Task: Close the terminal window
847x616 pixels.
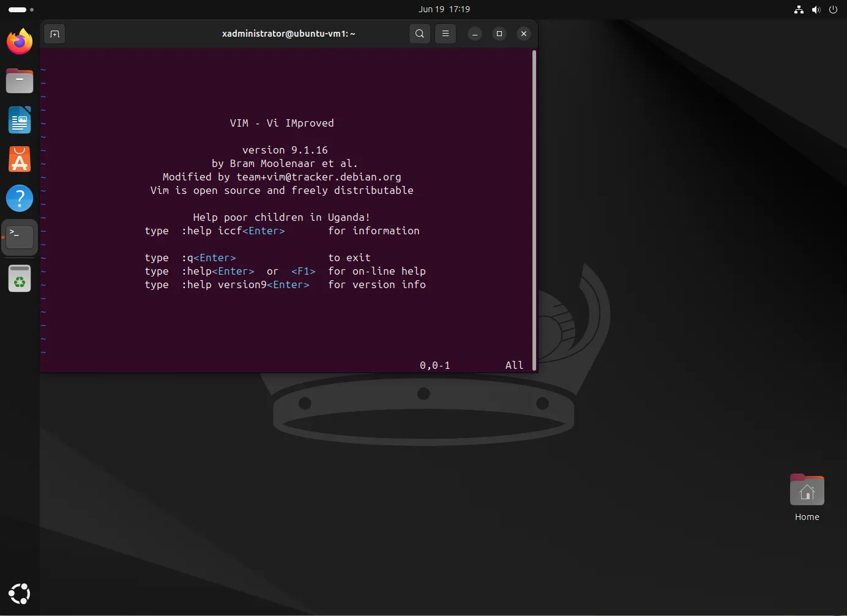Action: (524, 34)
